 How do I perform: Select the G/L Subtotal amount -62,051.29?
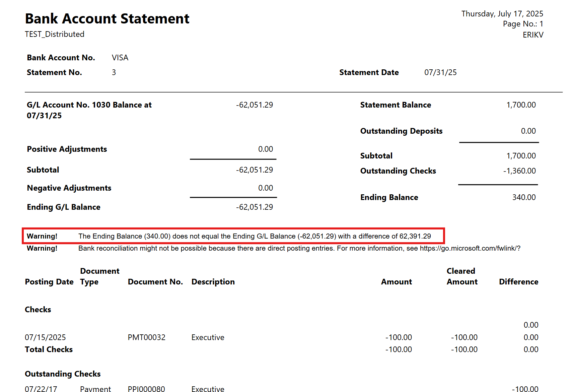pos(254,170)
